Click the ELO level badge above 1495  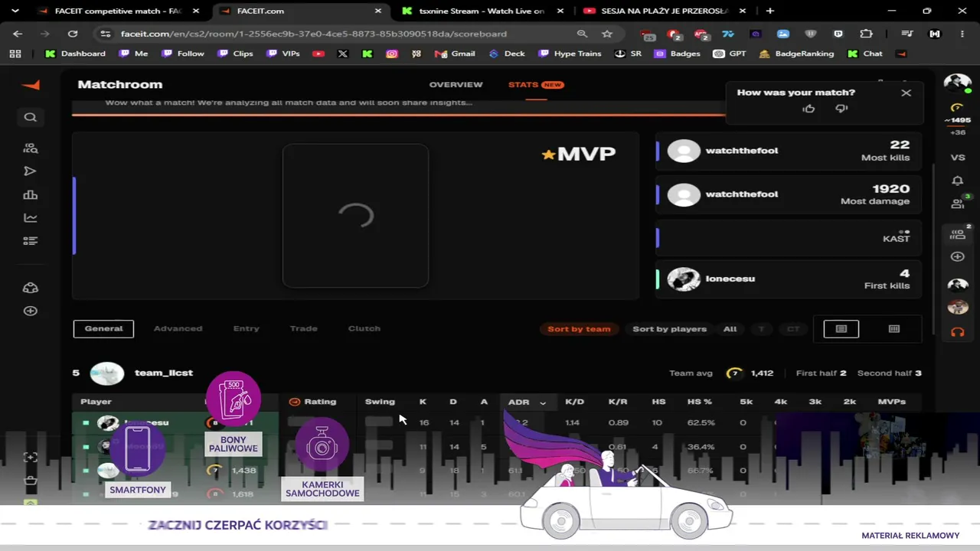click(957, 108)
